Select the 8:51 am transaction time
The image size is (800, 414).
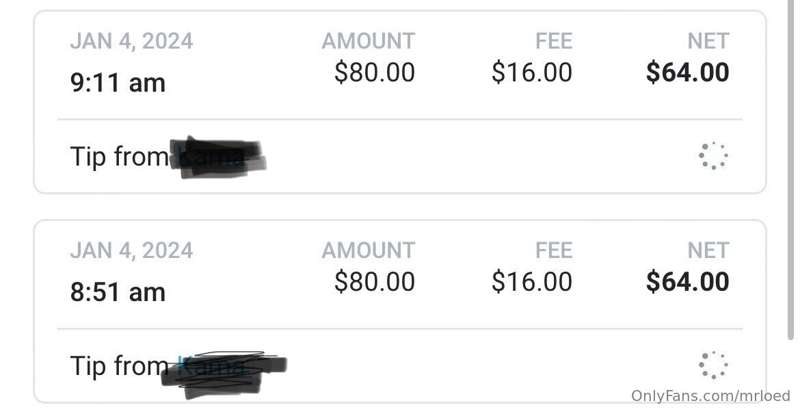(118, 292)
